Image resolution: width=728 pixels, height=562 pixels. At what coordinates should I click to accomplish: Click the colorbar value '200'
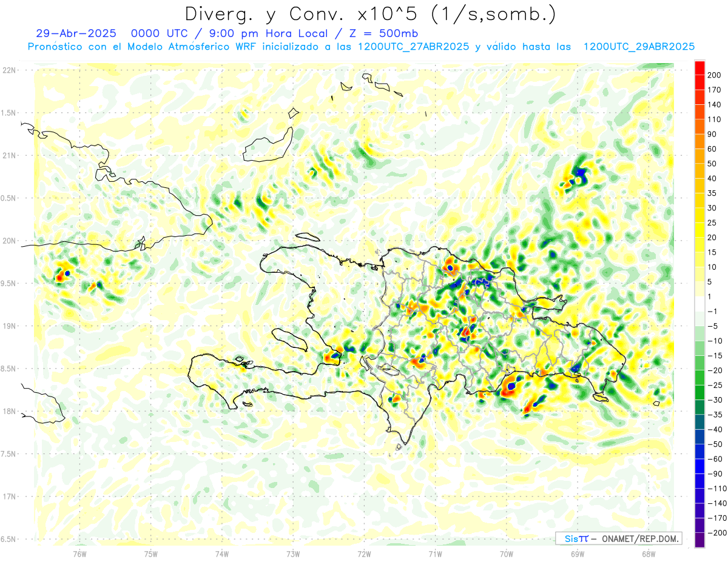coord(713,75)
